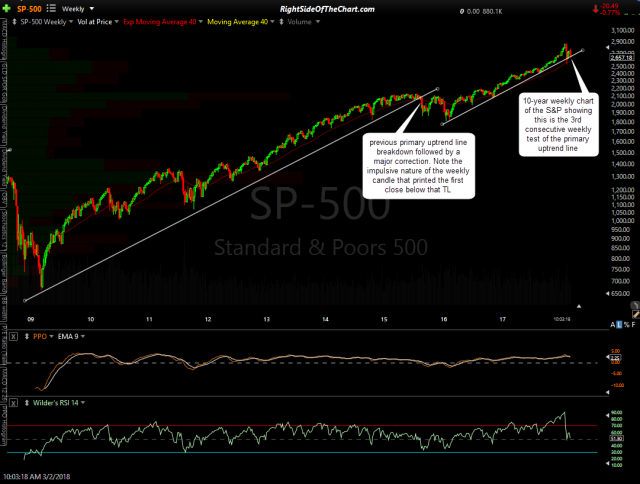Image resolution: width=640 pixels, height=484 pixels.
Task: Click the RightSideOfTheChart.com title
Action: pos(327,9)
